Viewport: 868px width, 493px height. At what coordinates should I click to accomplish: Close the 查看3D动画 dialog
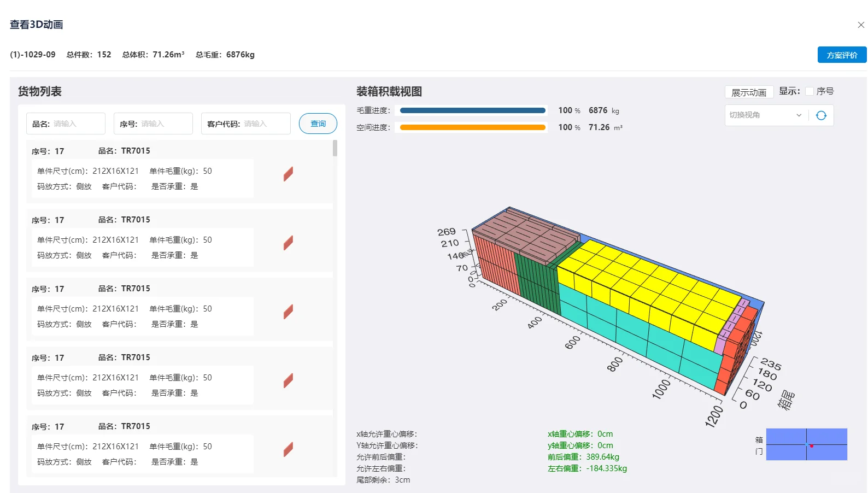(861, 25)
